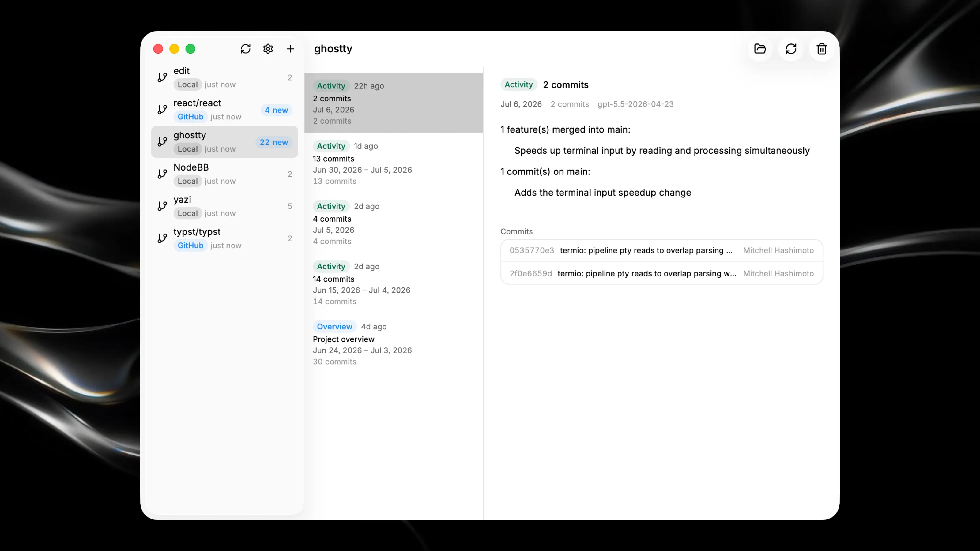Click the ghostty title heading
980x551 pixels.
click(x=333, y=49)
